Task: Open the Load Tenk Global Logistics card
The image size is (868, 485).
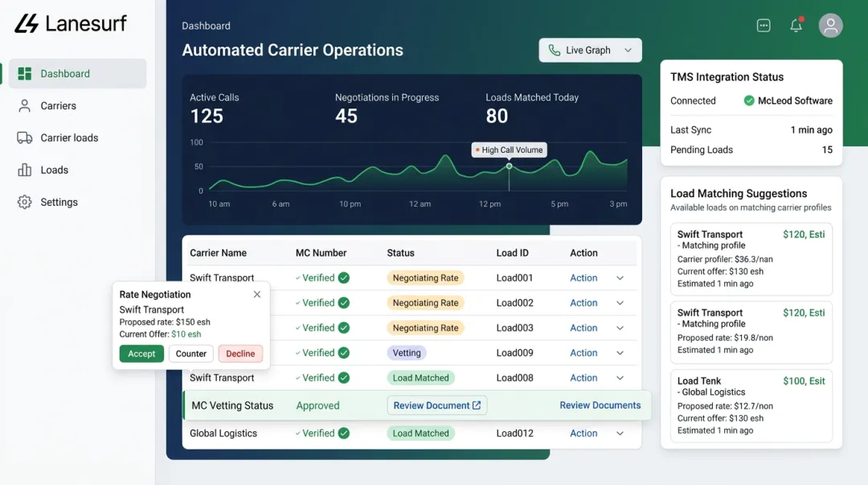Action: pos(751,405)
